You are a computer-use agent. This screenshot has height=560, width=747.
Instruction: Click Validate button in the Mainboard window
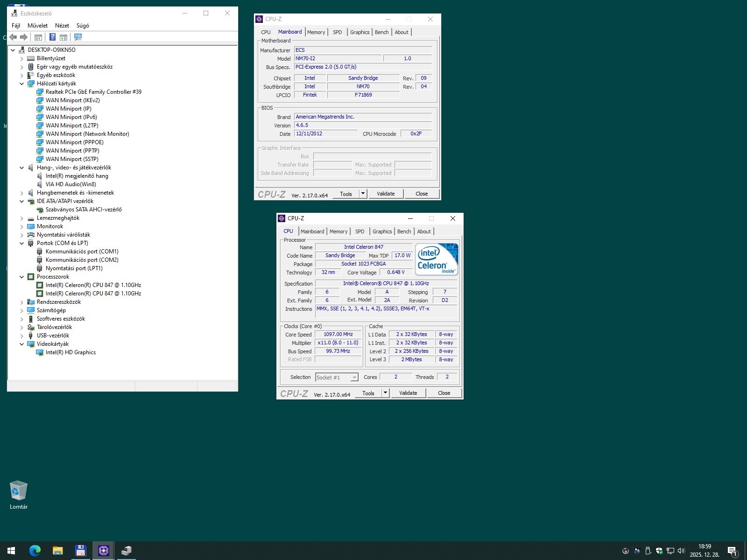(x=386, y=194)
